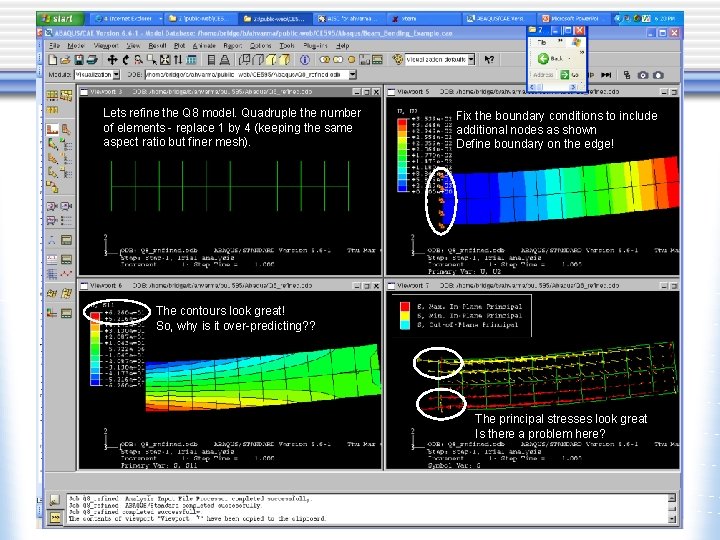This screenshot has width=720, height=540.
Task: Click Back button in small Explorer window
Action: click(551, 58)
